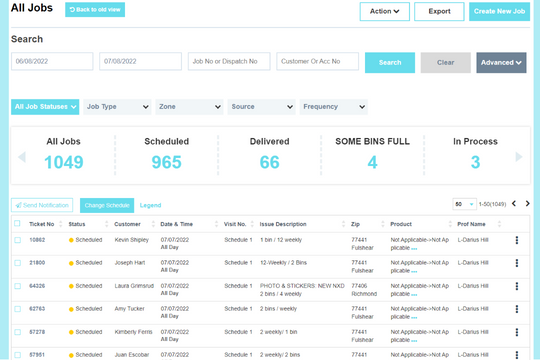Sort by Product column arrows
This screenshot has height=360, width=540.
click(x=450, y=224)
